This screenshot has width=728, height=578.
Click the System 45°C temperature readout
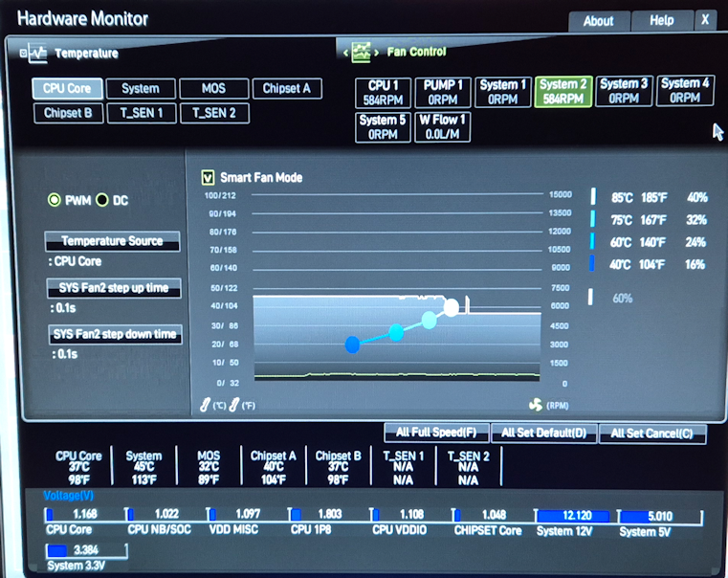pyautogui.click(x=143, y=468)
